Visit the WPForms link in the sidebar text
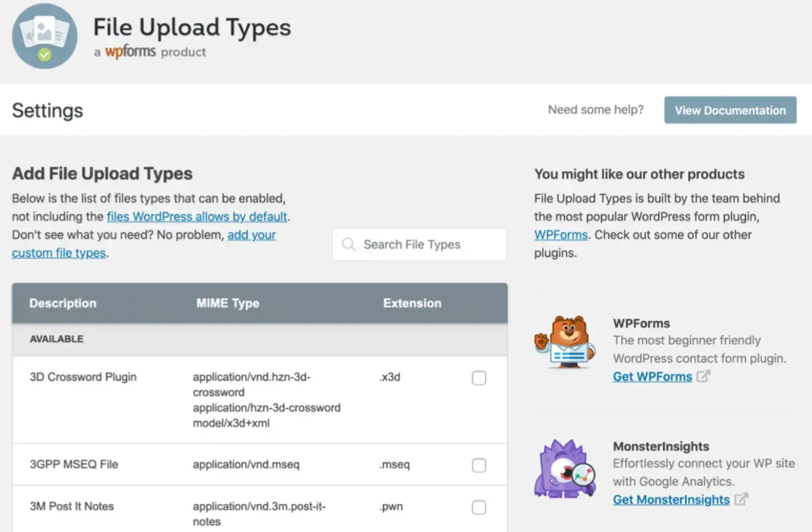 point(560,234)
